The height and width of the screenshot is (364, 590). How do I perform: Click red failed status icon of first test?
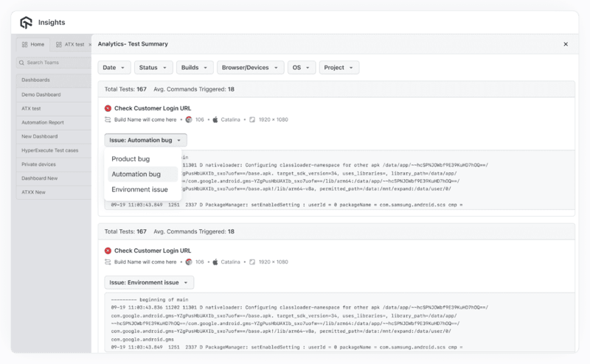pyautogui.click(x=108, y=108)
